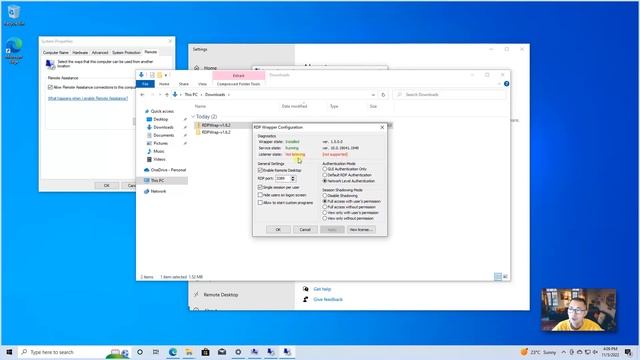This screenshot has height=360, width=640.
Task: Open File Explorer from the taskbar
Action: (x=189, y=352)
